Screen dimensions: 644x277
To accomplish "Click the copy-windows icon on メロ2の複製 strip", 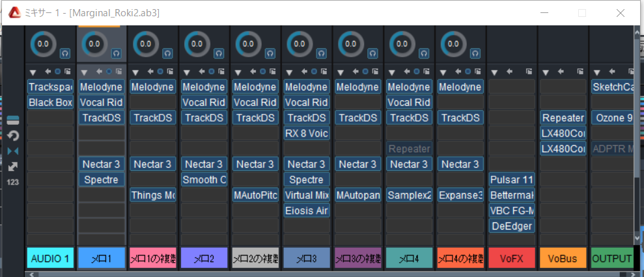I will click(273, 72).
